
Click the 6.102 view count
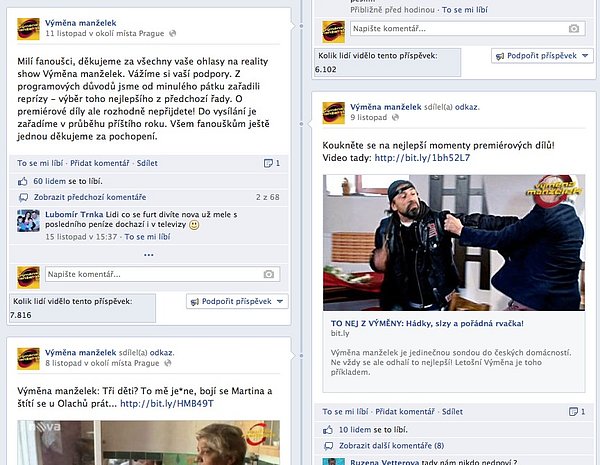pos(326,70)
